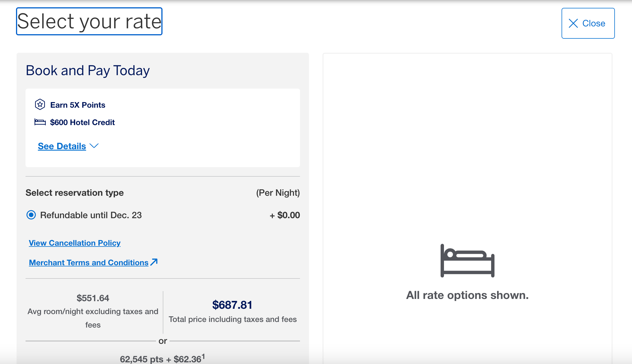632x364 pixels.
Task: Click the $551.64 average nightly rate
Action: pos(93,298)
